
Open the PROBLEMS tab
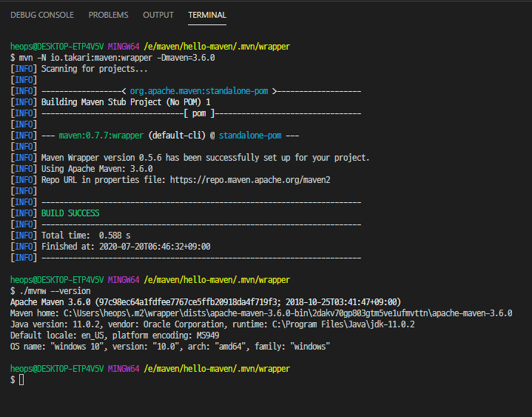tap(108, 15)
